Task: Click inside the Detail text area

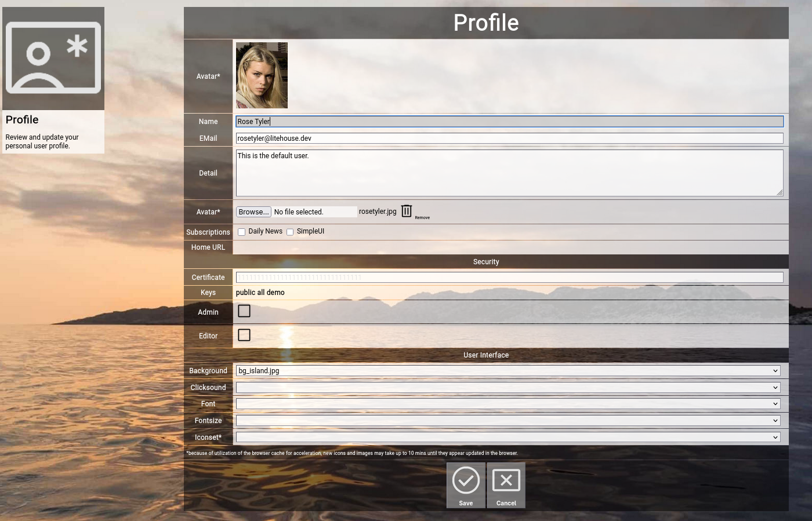Action: click(509, 173)
